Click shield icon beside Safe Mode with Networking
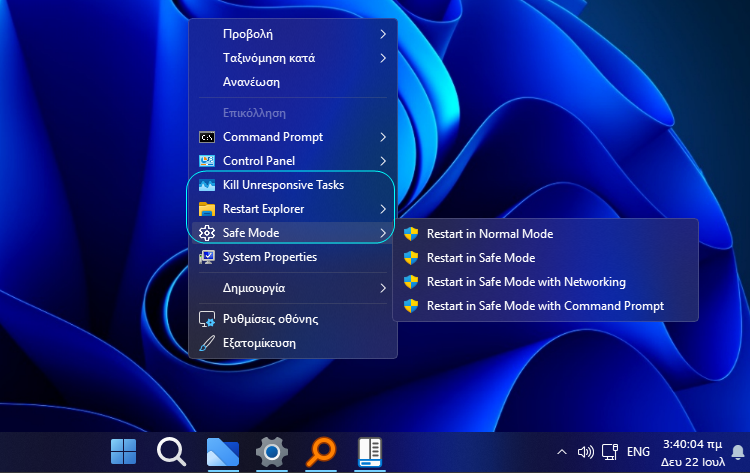This screenshot has height=473, width=750. (411, 282)
